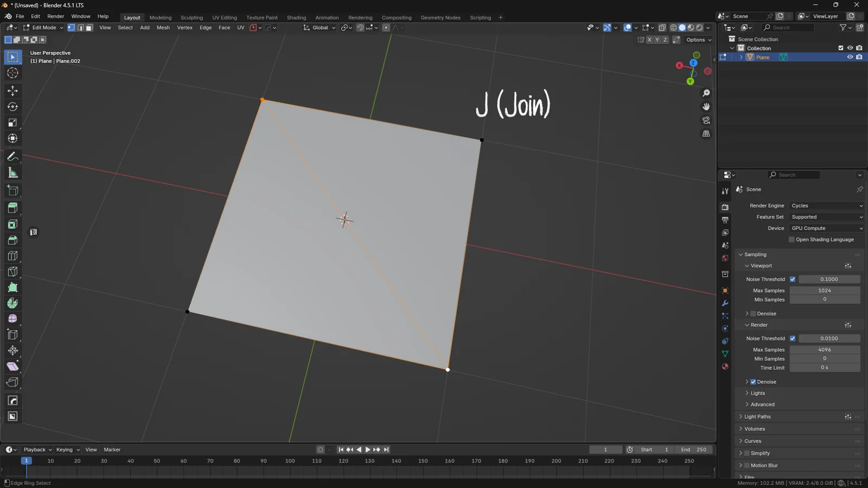Activate the Rotate tool
This screenshot has height=488, width=868.
[x=12, y=107]
